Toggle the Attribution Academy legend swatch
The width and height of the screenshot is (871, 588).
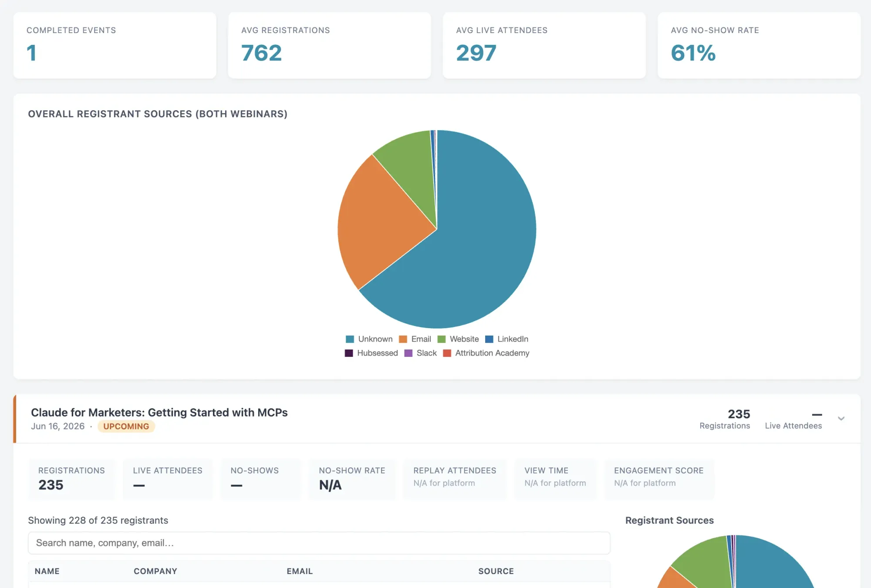(447, 353)
